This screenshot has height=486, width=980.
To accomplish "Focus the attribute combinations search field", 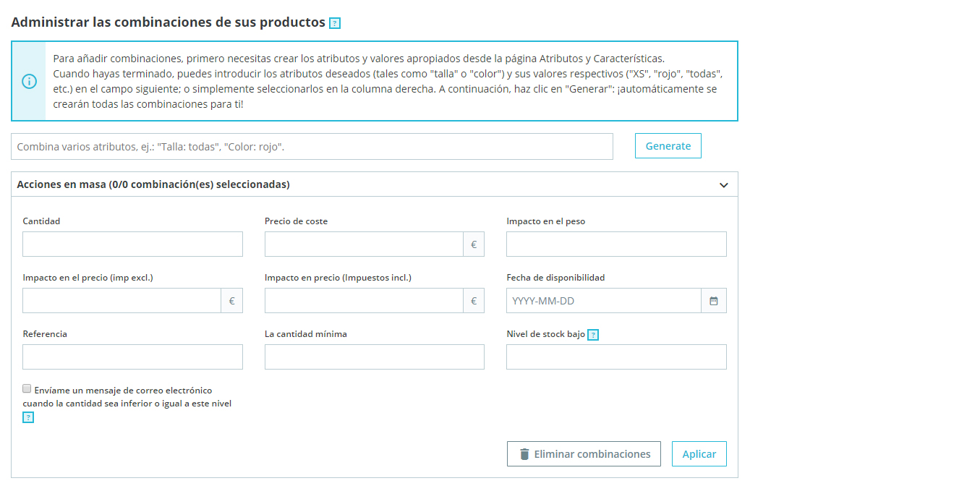I will click(312, 146).
